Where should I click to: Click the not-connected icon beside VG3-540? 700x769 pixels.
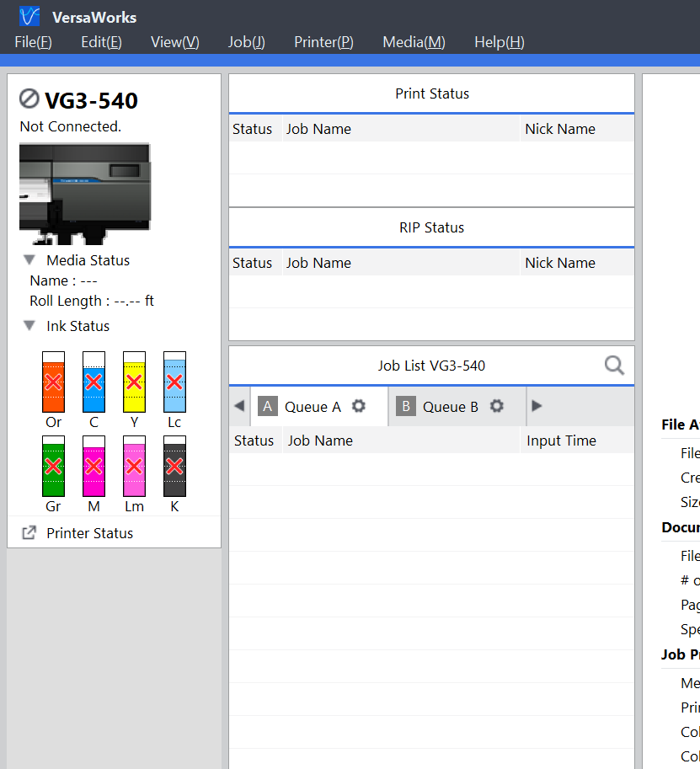[29, 99]
